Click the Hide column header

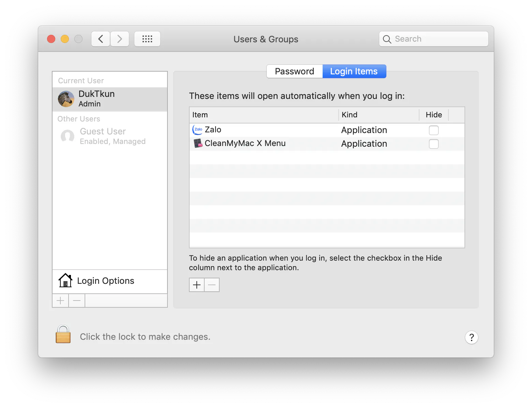[x=434, y=115]
